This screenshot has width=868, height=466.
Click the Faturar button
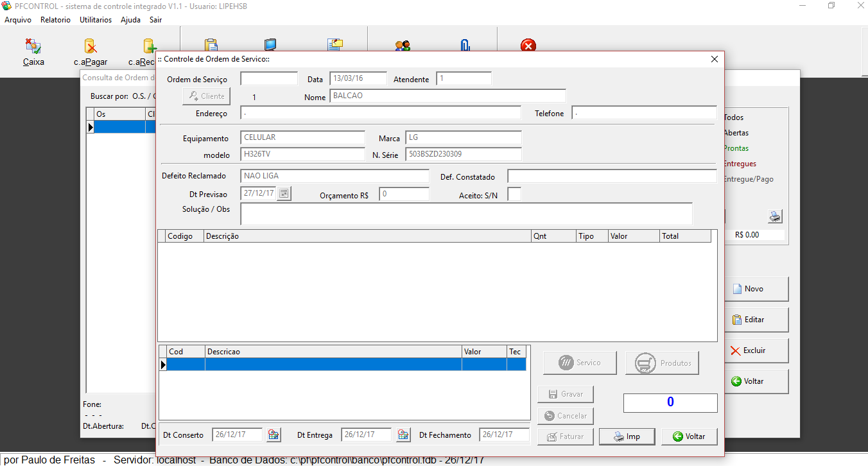(566, 436)
